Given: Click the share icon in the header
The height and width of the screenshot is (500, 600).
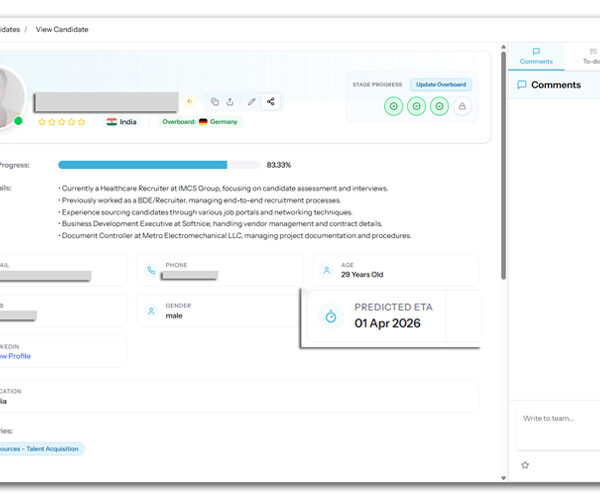Looking at the screenshot, I should [270, 101].
